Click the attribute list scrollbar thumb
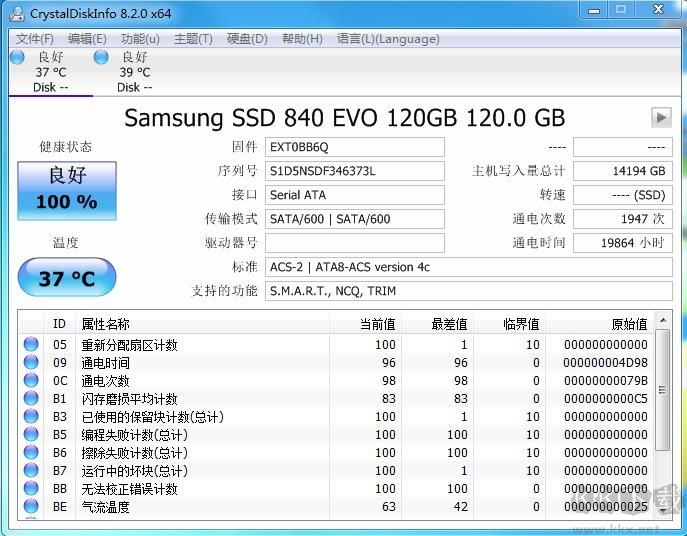687x536 pixels. [x=662, y=390]
